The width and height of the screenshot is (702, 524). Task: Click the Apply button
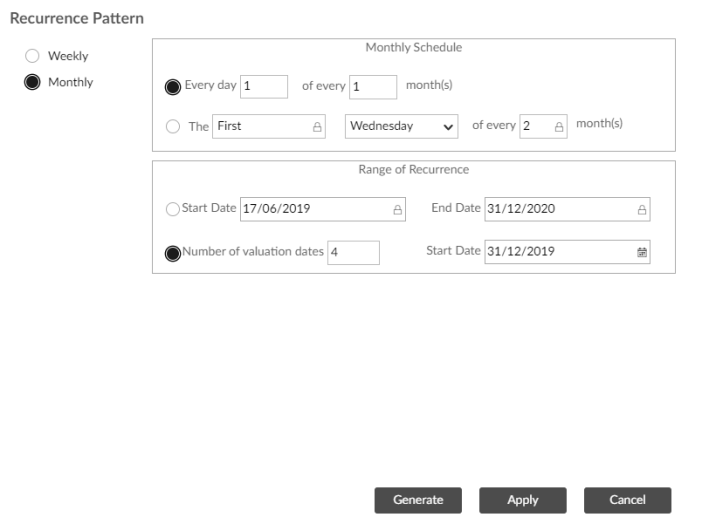pyautogui.click(x=522, y=500)
